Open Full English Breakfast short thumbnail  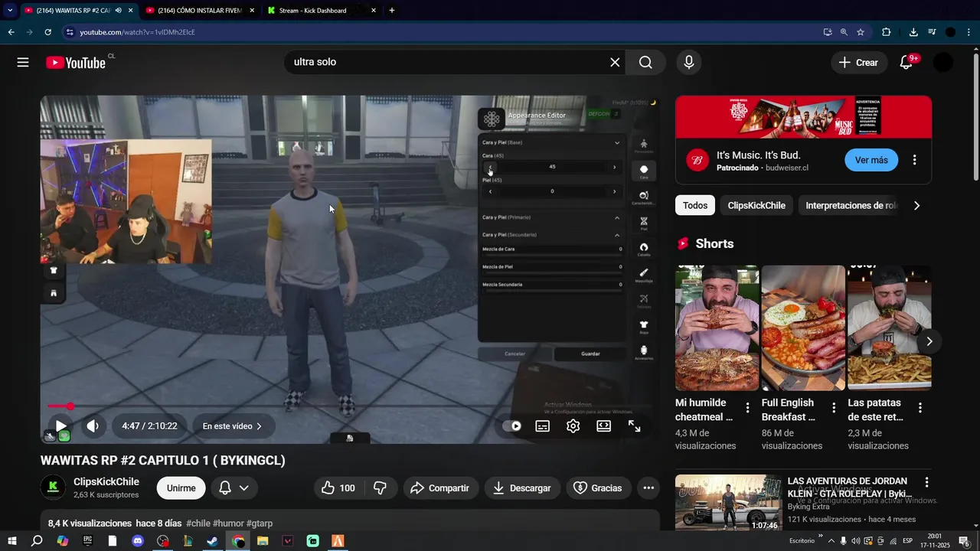803,328
